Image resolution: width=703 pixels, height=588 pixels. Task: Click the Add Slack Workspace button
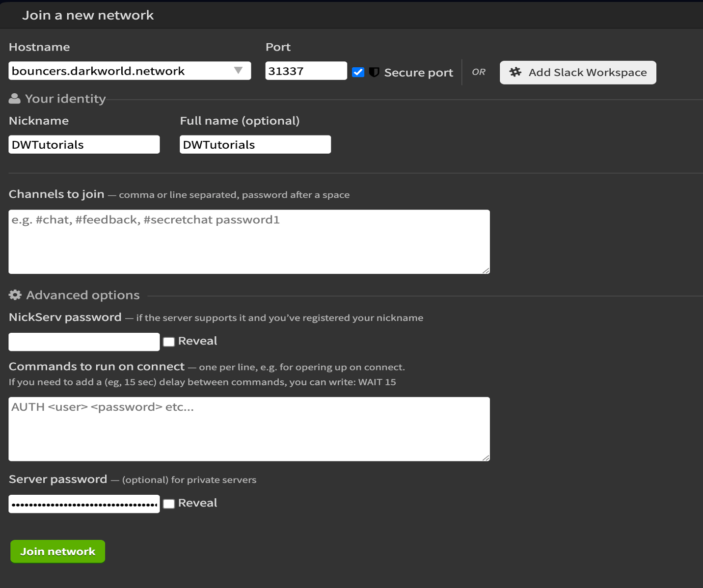tap(577, 73)
